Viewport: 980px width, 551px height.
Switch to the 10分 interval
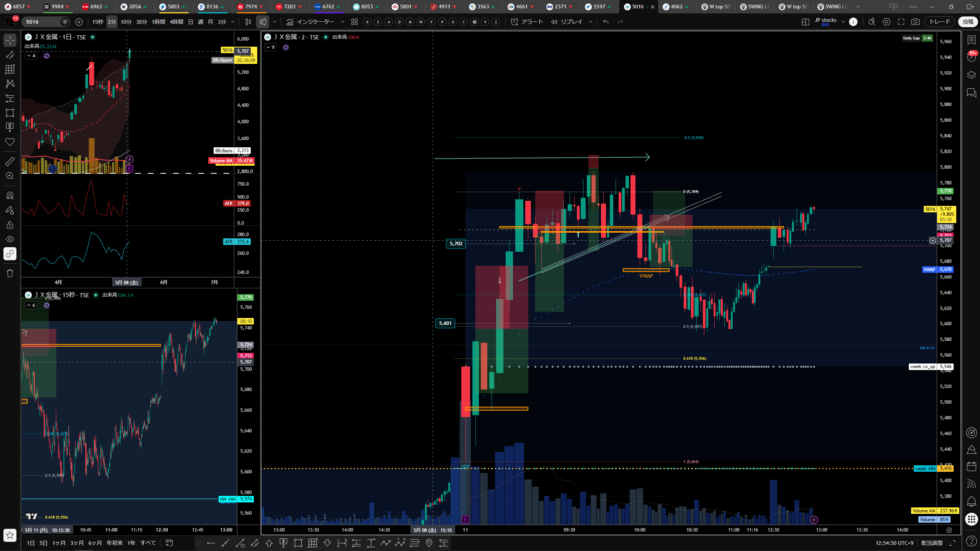point(126,22)
